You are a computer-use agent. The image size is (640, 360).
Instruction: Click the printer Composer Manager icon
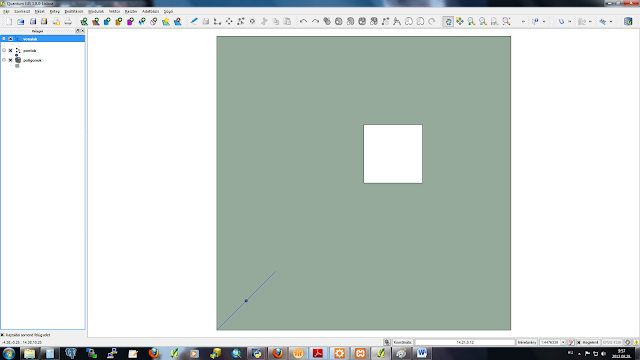[68, 21]
